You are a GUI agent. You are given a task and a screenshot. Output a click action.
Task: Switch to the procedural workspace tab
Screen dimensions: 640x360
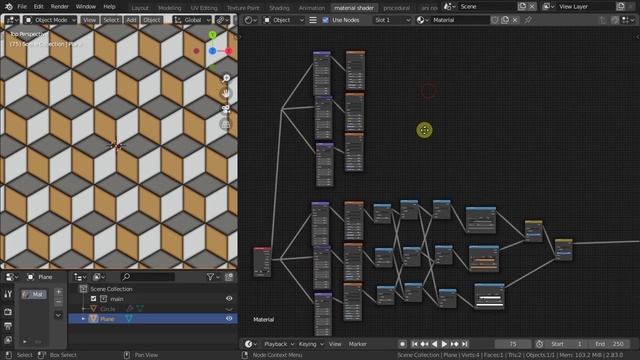pos(396,8)
